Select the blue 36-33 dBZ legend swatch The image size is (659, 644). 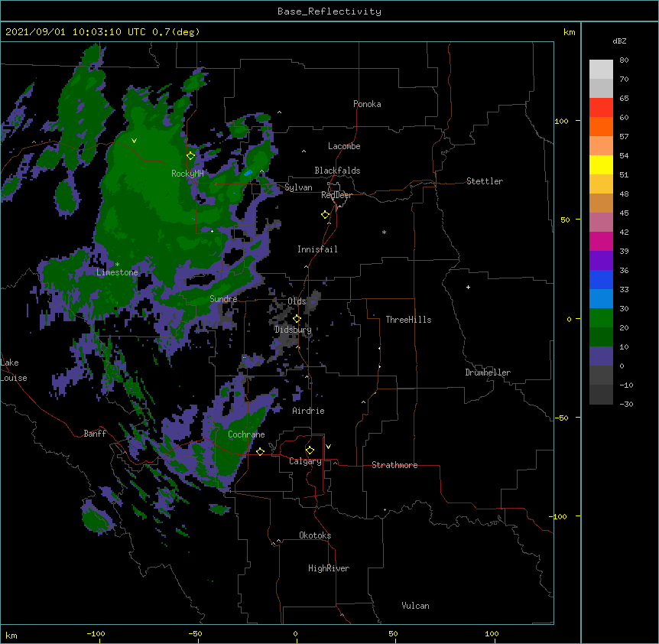[601, 279]
